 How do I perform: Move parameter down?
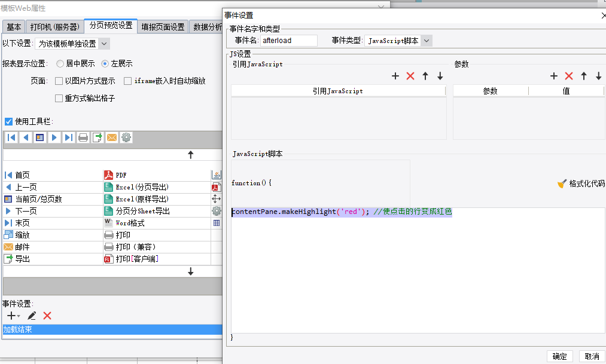599,76
